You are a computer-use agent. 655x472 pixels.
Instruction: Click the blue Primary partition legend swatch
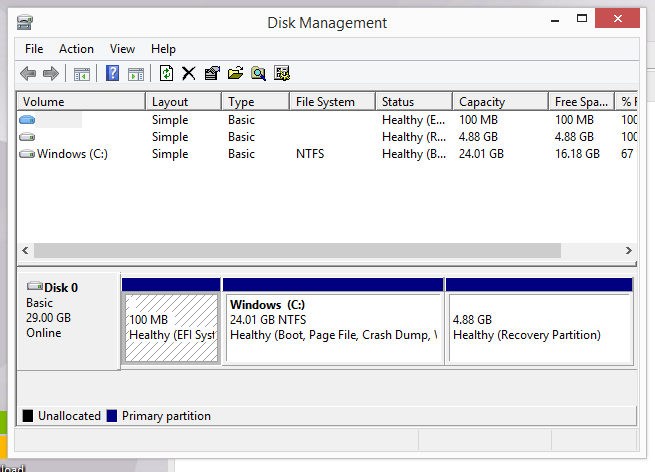click(x=112, y=416)
